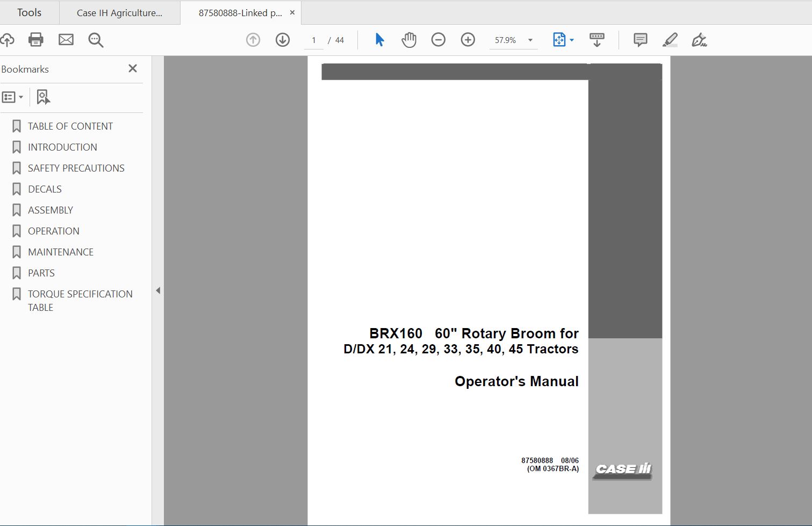812x526 pixels.
Task: Click the bookmark icon beside OPERATION
Action: (x=17, y=231)
